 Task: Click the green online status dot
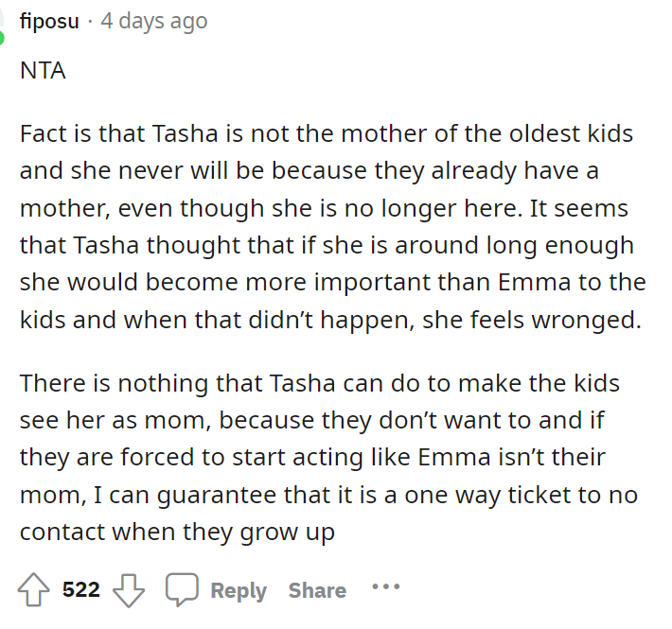(3, 40)
